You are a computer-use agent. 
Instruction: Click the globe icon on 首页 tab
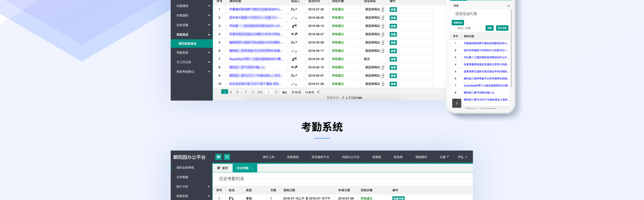[x=219, y=168]
